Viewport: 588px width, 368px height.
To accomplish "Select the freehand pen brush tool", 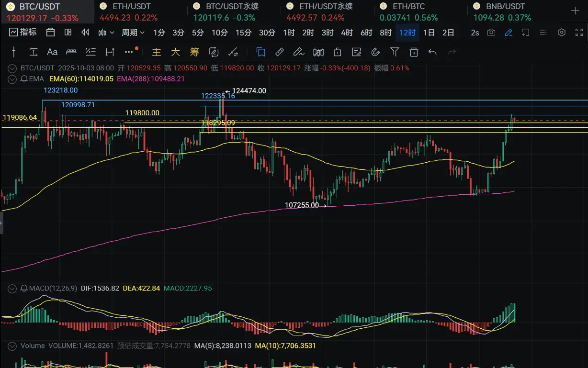I will click(299, 52).
